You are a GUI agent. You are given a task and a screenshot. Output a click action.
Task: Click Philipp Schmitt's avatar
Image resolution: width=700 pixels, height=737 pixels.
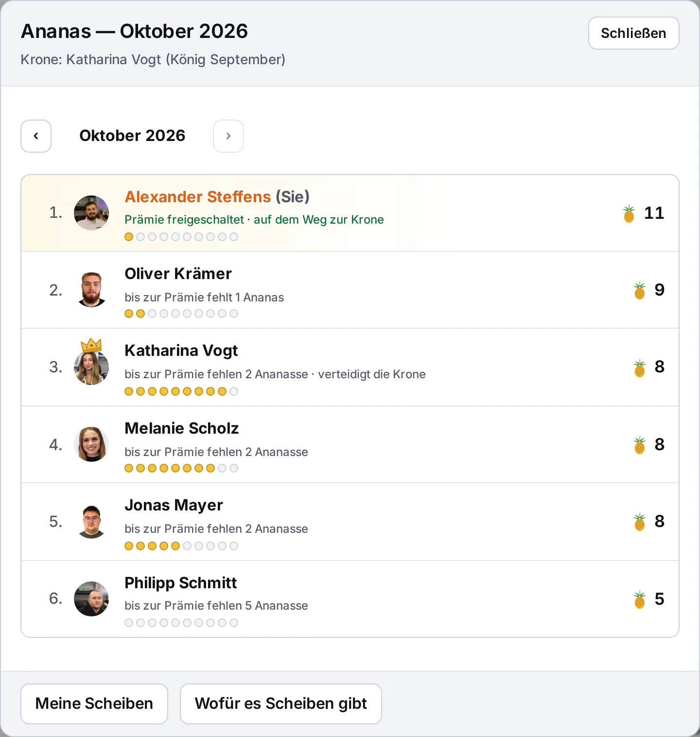pos(91,599)
